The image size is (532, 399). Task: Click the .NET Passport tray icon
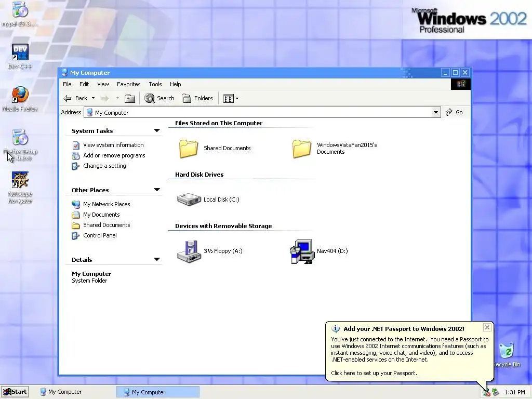(x=486, y=393)
